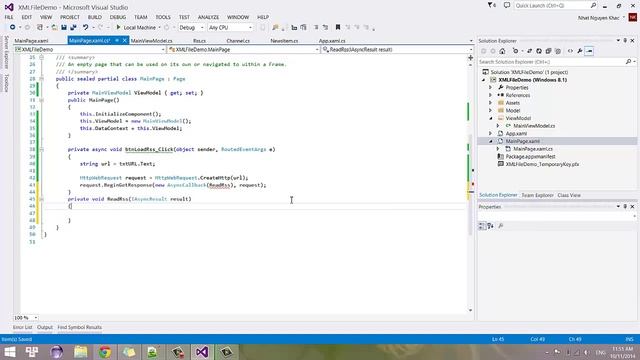Viewport: 640px width, 360px height.
Task: Click the Navigate Backward toolbar icon
Action: click(x=13, y=27)
